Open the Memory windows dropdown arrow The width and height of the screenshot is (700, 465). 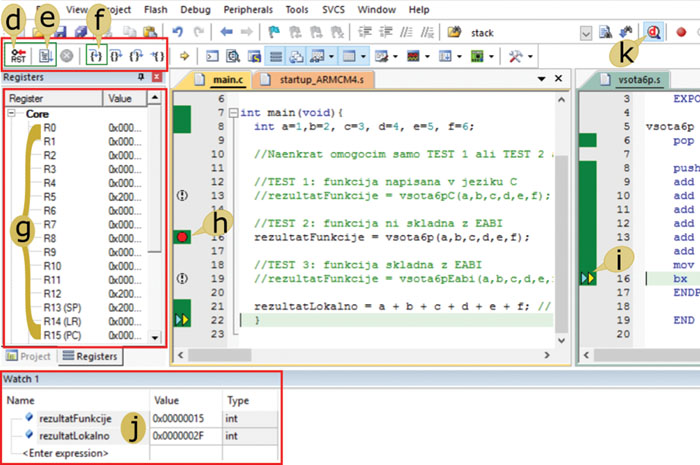(363, 57)
